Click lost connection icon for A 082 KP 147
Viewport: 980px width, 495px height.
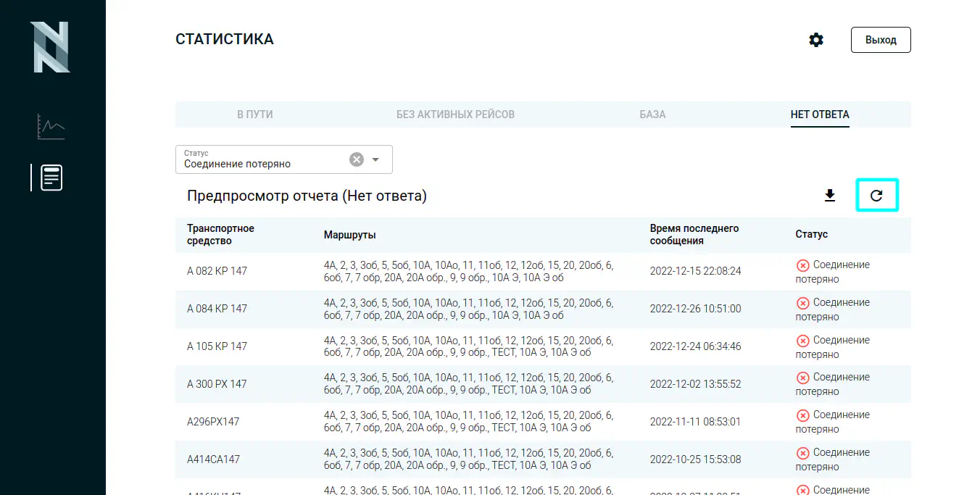[x=802, y=265]
